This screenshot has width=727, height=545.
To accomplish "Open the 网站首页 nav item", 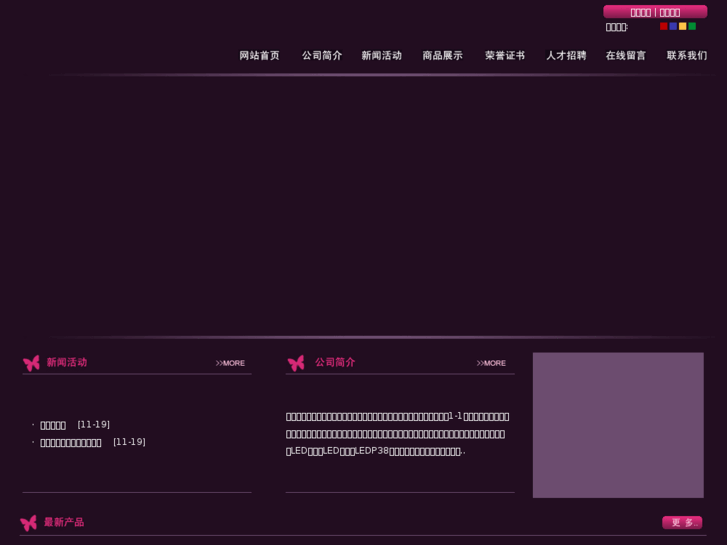I will click(x=259, y=56).
